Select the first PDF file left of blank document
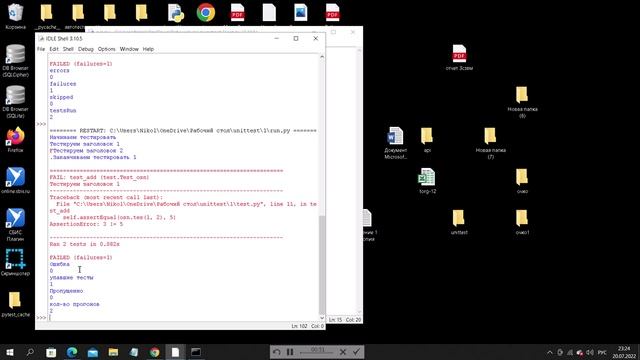640x360 pixels. (237, 13)
